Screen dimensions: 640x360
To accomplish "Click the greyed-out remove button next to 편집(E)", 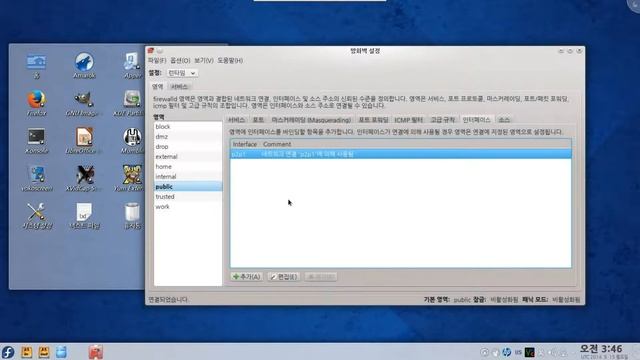I will pyautogui.click(x=321, y=277).
